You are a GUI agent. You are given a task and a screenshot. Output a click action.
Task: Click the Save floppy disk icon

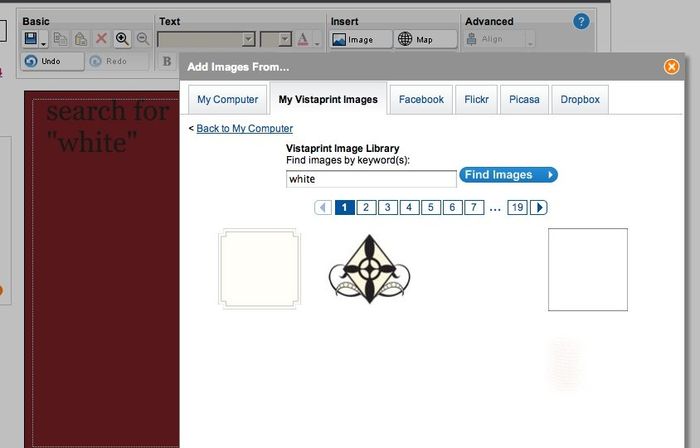pos(31,39)
